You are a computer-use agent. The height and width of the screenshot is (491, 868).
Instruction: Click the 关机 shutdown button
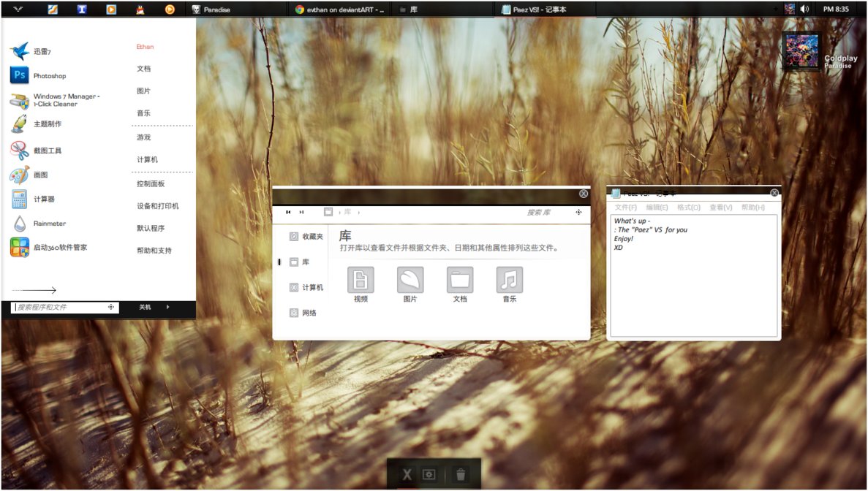coord(146,308)
